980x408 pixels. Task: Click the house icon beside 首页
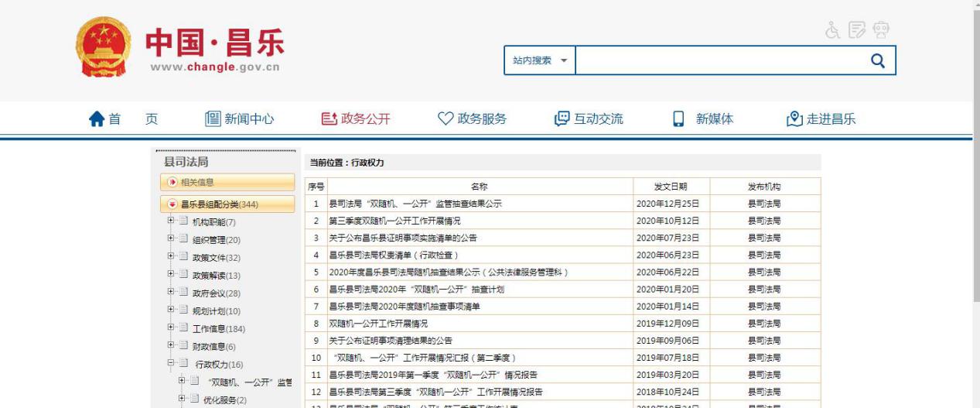click(97, 119)
